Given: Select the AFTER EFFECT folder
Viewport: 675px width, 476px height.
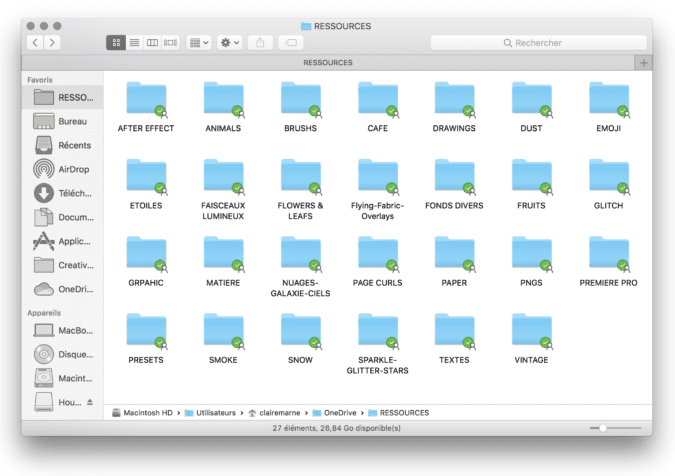Looking at the screenshot, I should coord(146,108).
